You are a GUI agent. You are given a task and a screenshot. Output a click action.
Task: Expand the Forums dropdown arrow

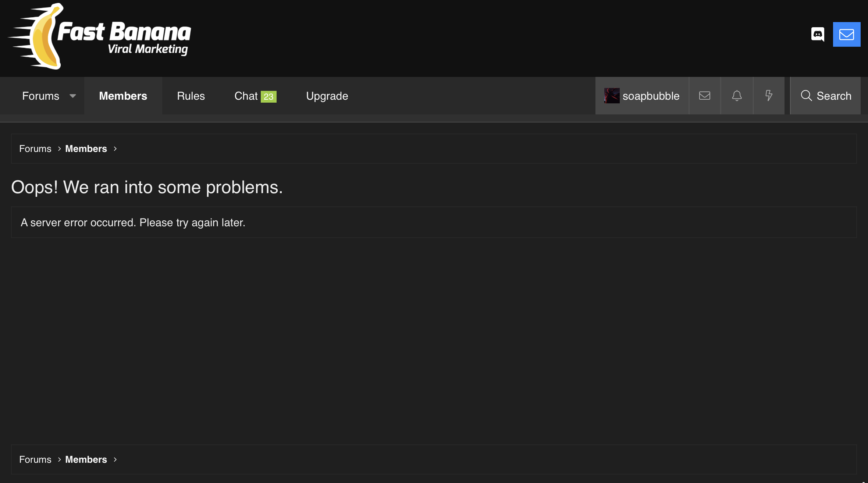[73, 96]
